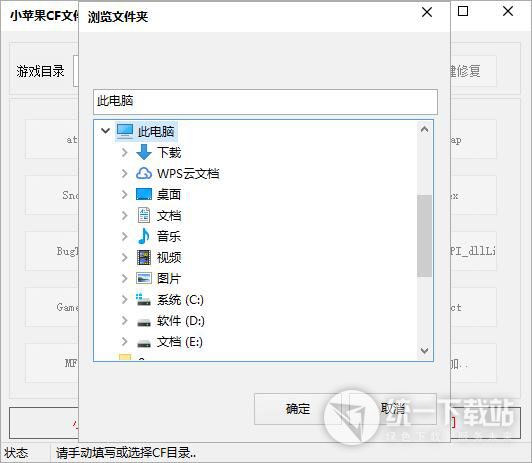Select the 视频 film strip icon
The image size is (532, 463).
pos(144,257)
